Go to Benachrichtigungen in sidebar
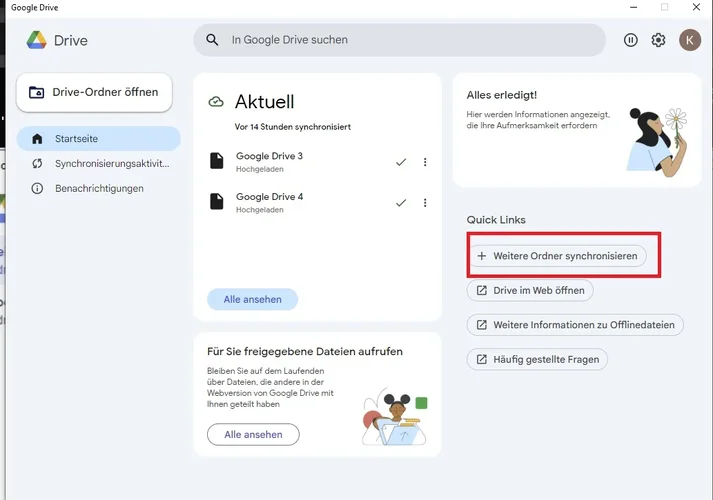 [98, 188]
